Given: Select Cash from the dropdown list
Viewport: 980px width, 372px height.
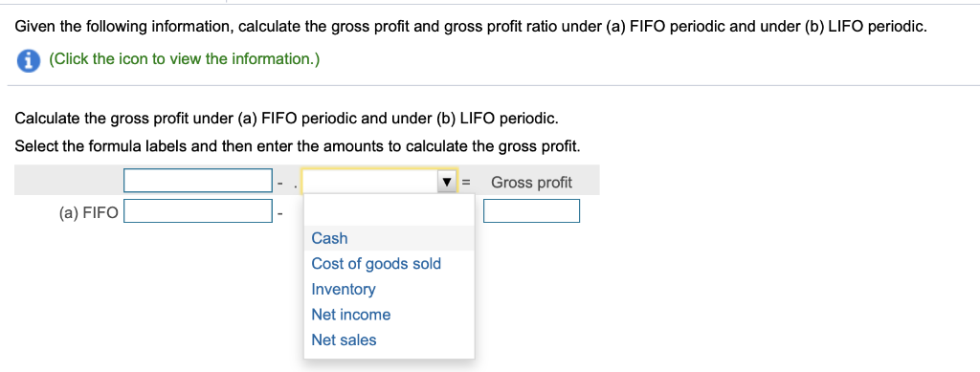Looking at the screenshot, I should pyautogui.click(x=329, y=238).
